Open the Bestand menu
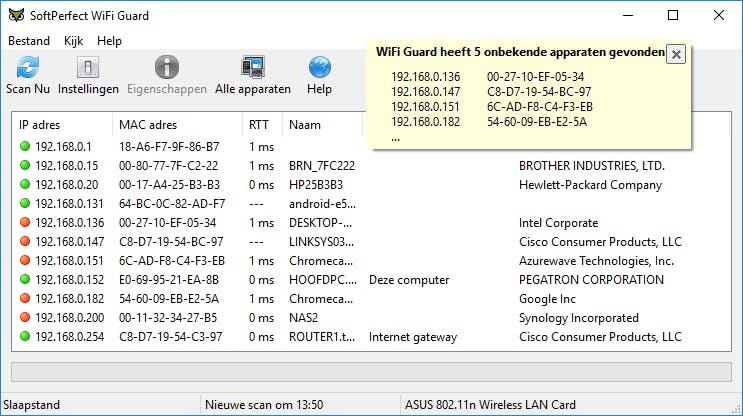This screenshot has width=743, height=416. pyautogui.click(x=29, y=41)
